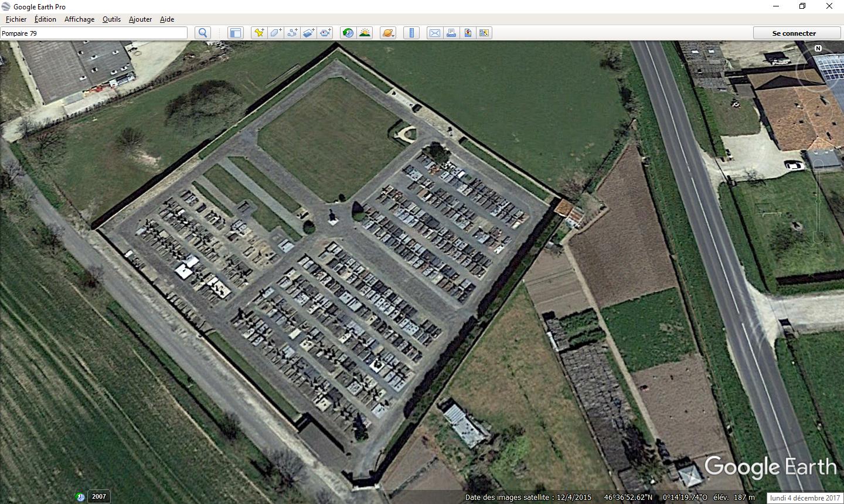Open the Fichier menu

tap(16, 19)
